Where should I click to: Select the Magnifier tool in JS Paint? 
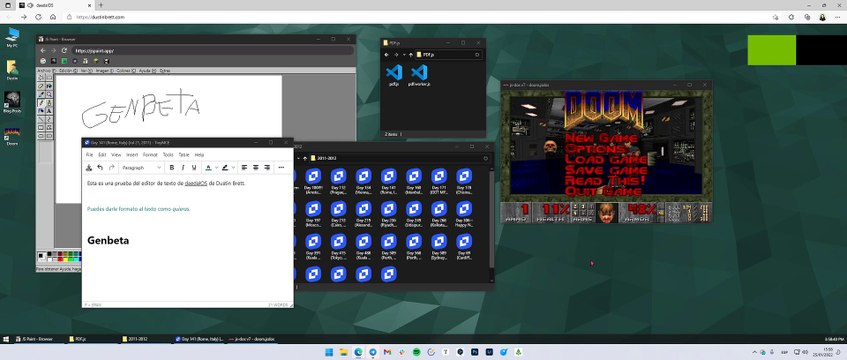[49, 95]
